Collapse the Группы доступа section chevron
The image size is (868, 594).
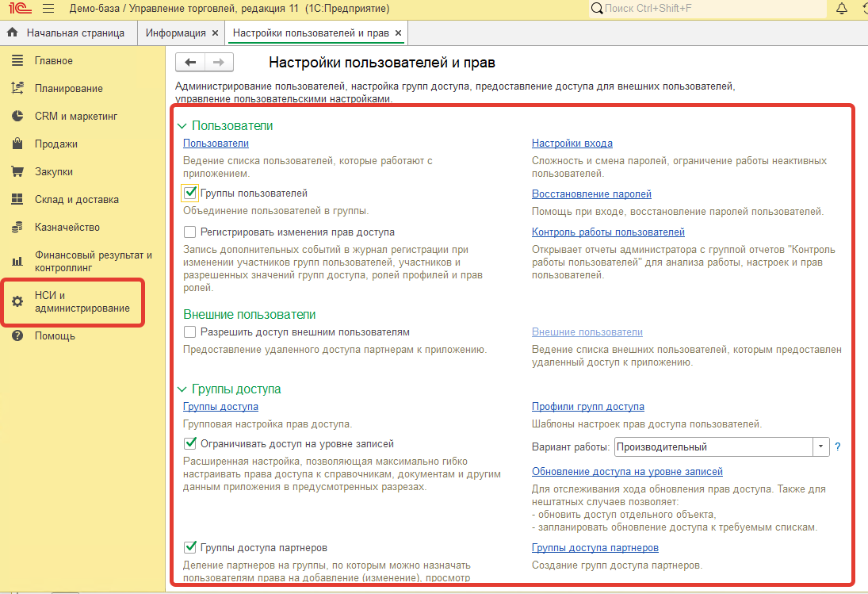pos(182,389)
